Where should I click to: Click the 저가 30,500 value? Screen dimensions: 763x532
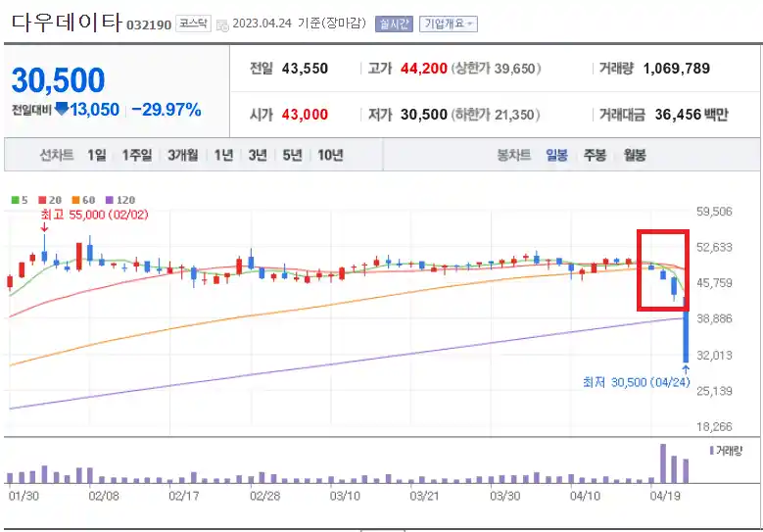tap(424, 115)
